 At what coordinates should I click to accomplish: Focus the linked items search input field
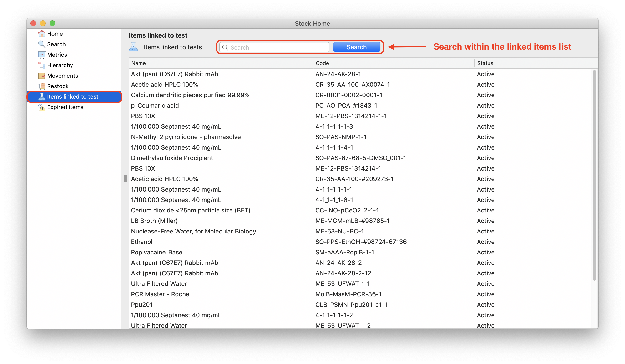tap(274, 47)
